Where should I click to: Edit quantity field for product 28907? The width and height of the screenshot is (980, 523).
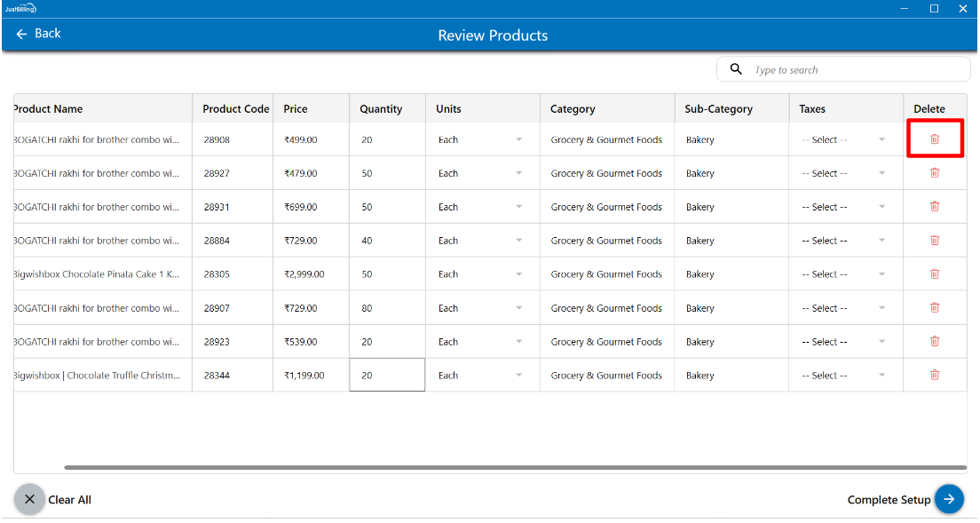point(386,308)
